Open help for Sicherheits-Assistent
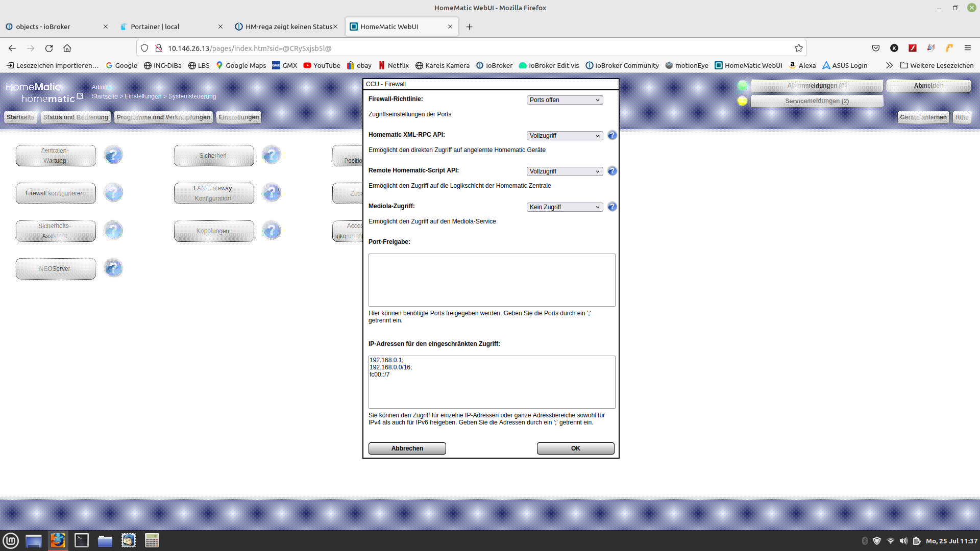 click(113, 231)
